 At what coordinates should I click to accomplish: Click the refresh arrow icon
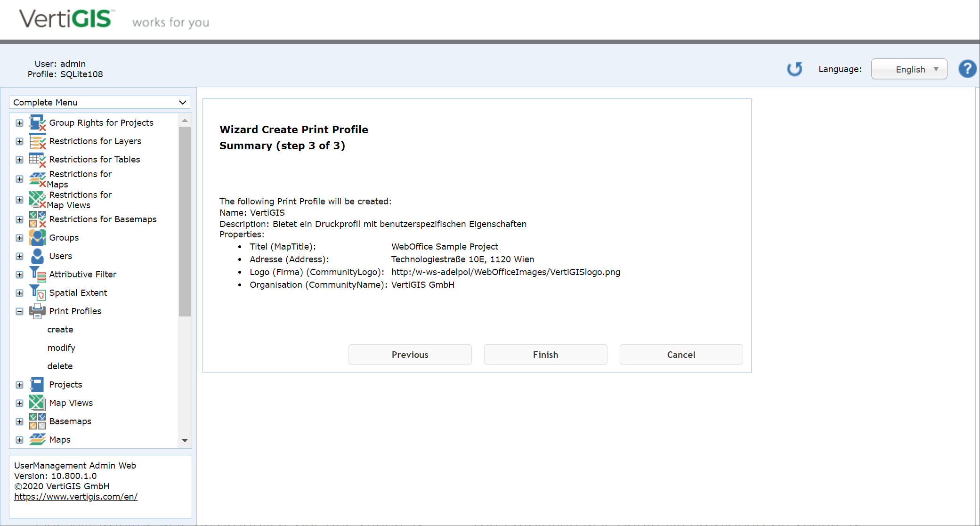[x=794, y=69]
